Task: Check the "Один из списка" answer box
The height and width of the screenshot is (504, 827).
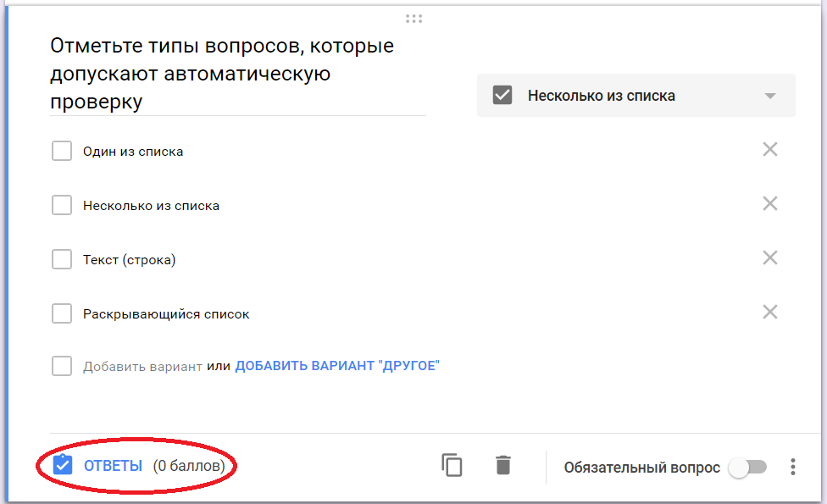Action: pos(61,150)
